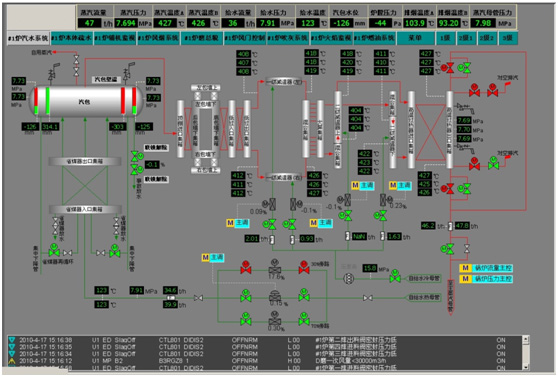
Task: Open the control valve showing 17.6%
Action: [x=274, y=266]
